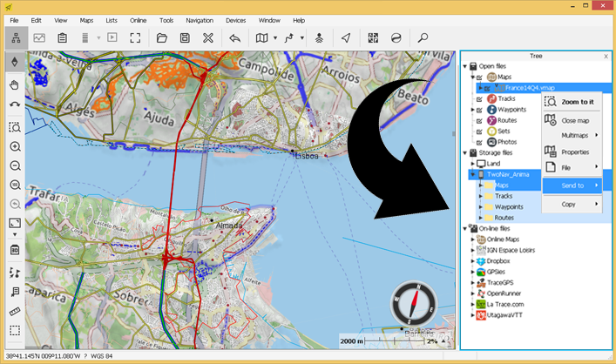Choose Zoom to it in context menu
This screenshot has height=364, width=616.
(572, 102)
